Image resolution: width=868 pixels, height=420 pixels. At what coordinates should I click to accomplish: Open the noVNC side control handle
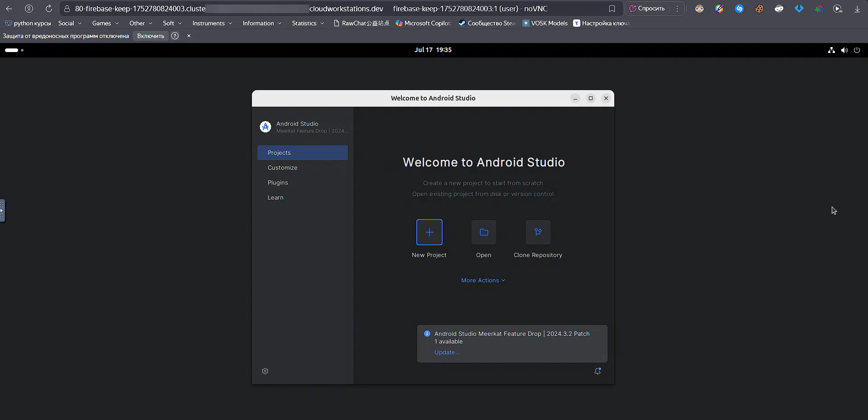[2, 210]
